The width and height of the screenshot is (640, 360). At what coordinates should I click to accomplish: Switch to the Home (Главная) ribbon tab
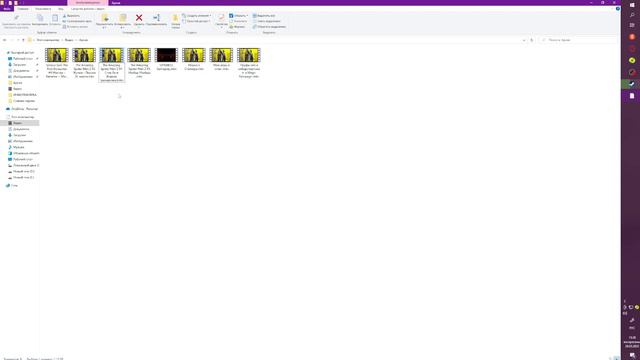(23, 9)
